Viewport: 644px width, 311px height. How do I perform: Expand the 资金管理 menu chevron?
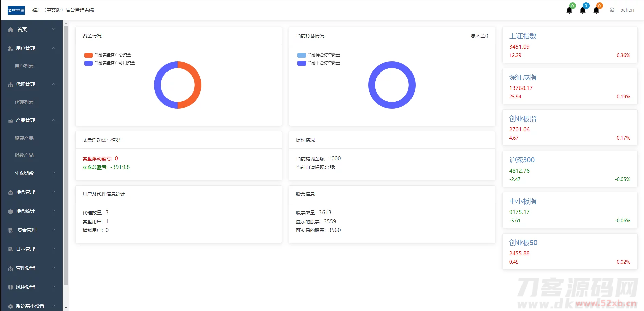pyautogui.click(x=54, y=230)
